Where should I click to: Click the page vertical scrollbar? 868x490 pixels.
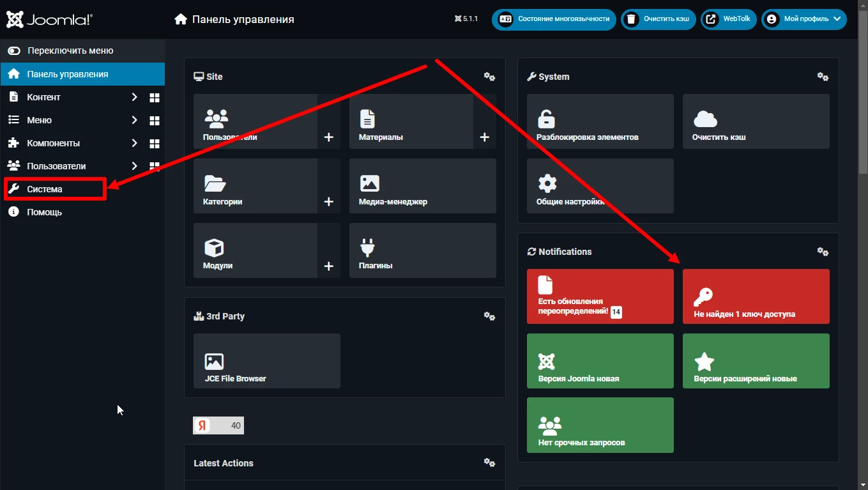863,256
